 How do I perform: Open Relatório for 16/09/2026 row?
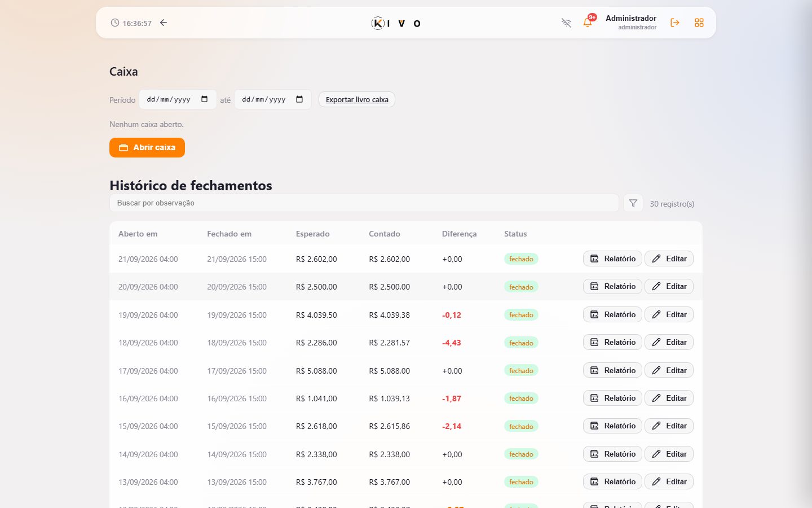coord(612,398)
